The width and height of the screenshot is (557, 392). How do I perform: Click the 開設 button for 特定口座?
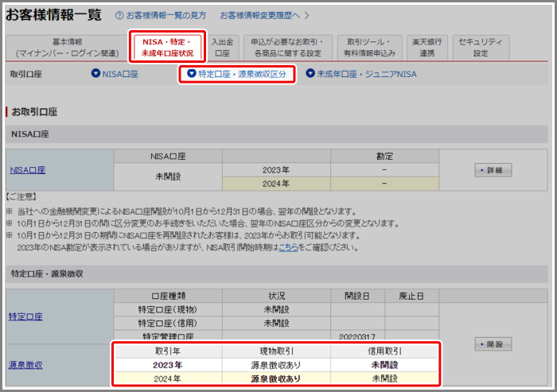point(493,344)
